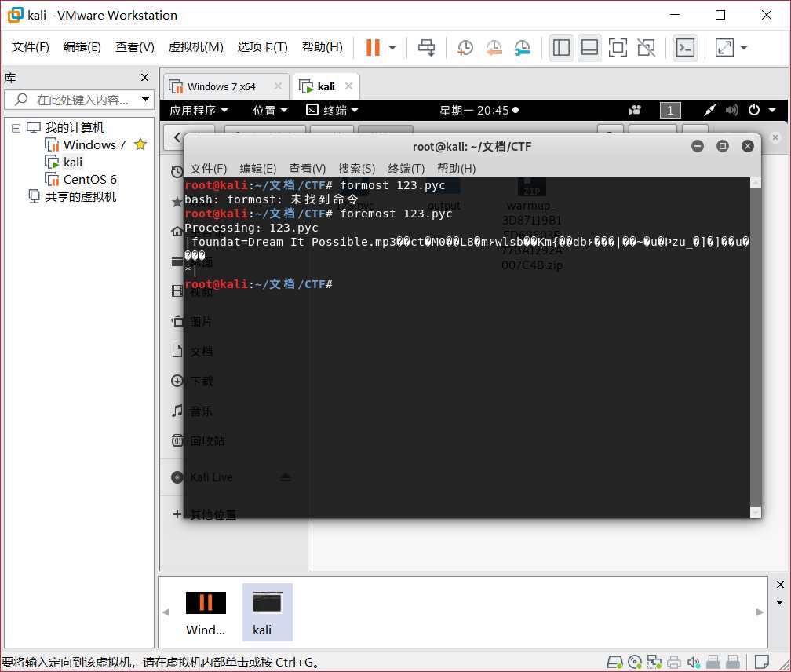Close the thumbnail bar
Screen dimensions: 791x672
(780, 584)
